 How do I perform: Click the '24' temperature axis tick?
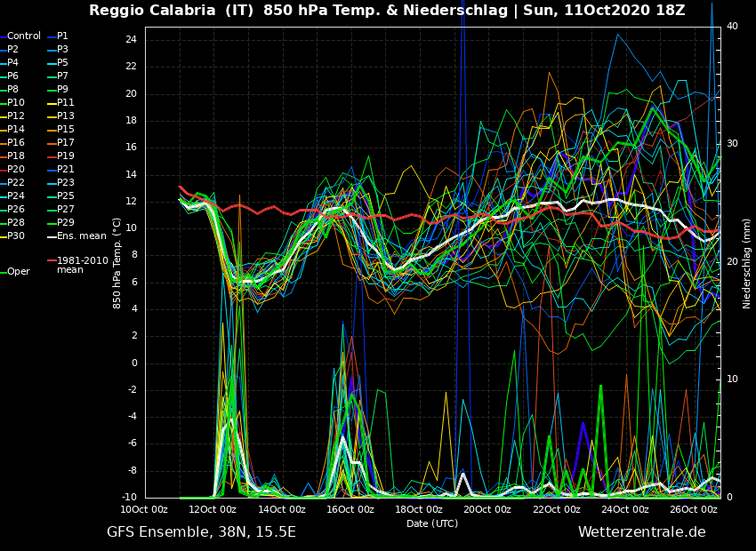coord(131,40)
